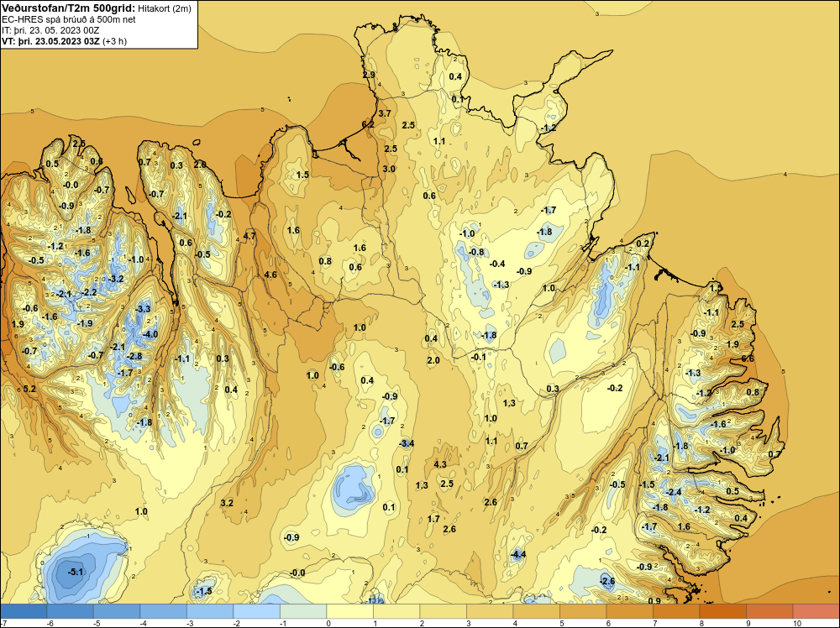The width and height of the screenshot is (840, 628).
Task: Select the legend swatch between 0 and 1
Action: coord(349,611)
